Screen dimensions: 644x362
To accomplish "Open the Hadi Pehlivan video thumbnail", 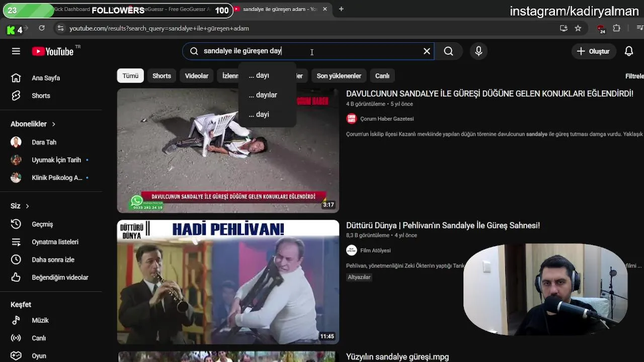I will (x=228, y=282).
